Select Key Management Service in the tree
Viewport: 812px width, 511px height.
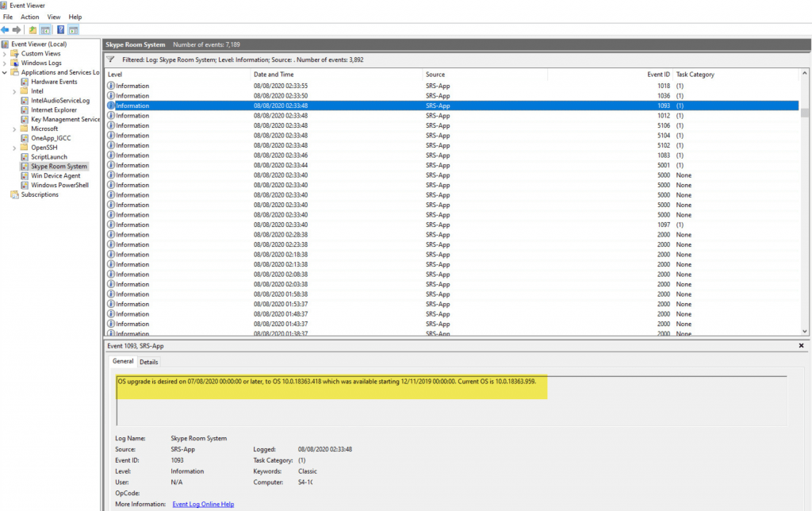(65, 119)
